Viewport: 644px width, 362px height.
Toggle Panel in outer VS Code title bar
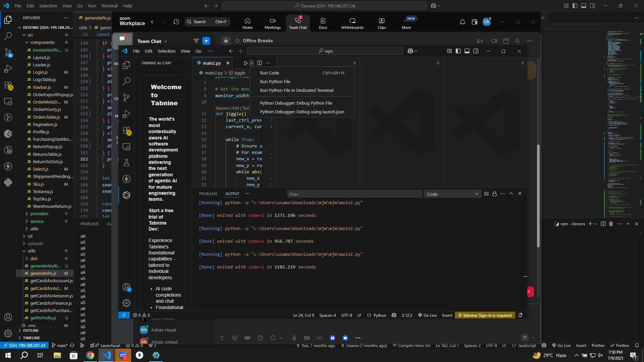click(x=584, y=6)
